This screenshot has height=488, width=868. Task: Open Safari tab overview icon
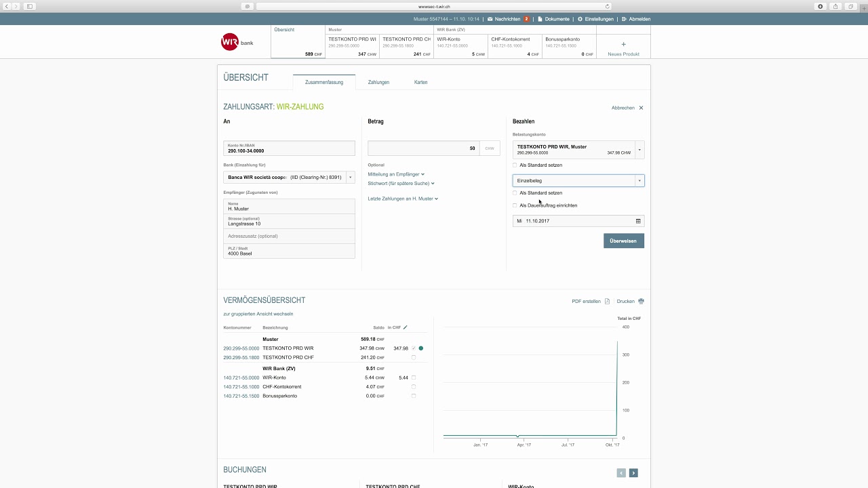[850, 6]
